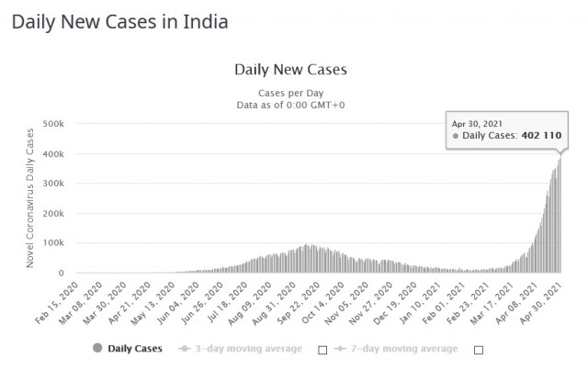Click the bar peak near Sep 2020

point(306,259)
